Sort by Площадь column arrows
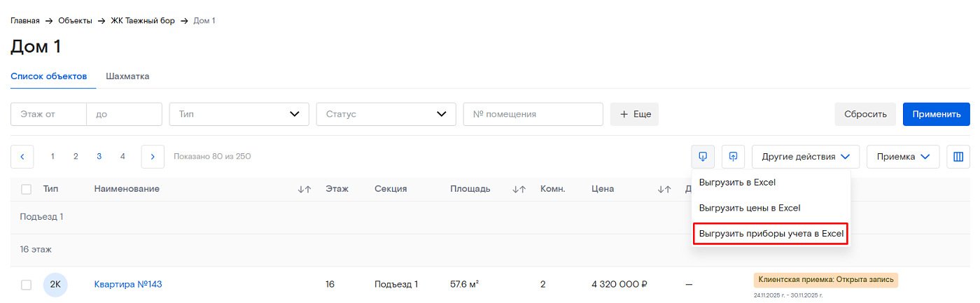The width and height of the screenshot is (980, 303). 519,189
